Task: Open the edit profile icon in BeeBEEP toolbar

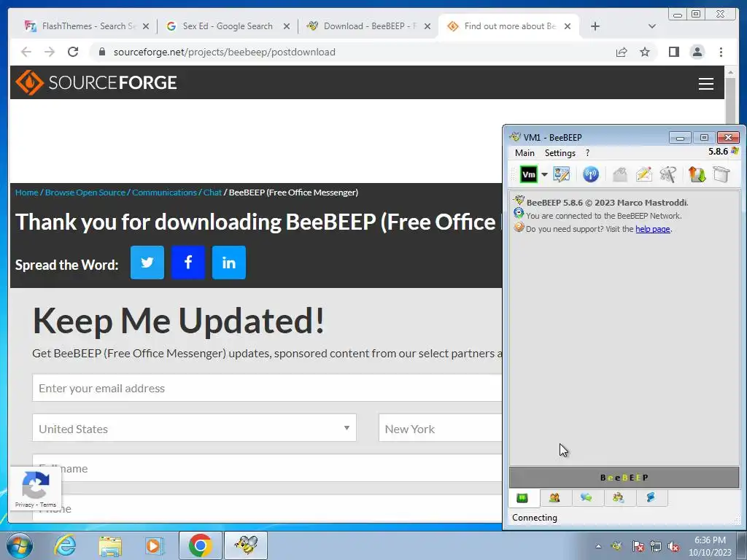Action: (x=562, y=174)
